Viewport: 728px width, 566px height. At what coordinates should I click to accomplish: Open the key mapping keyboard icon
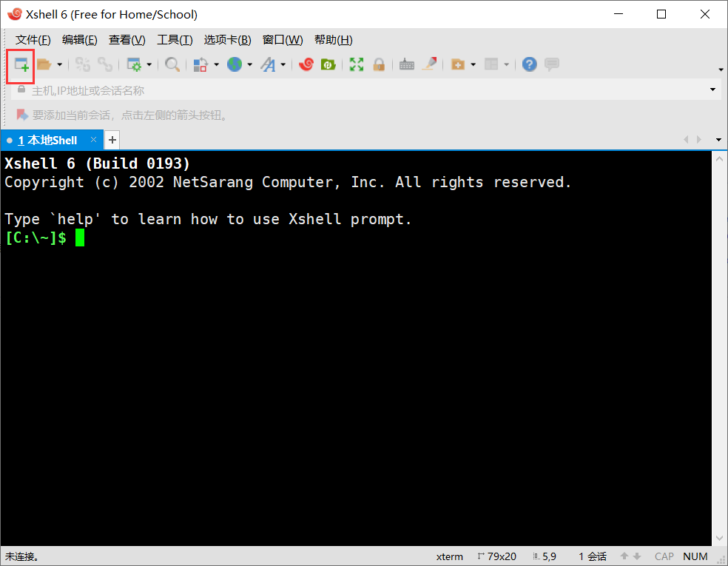[407, 64]
